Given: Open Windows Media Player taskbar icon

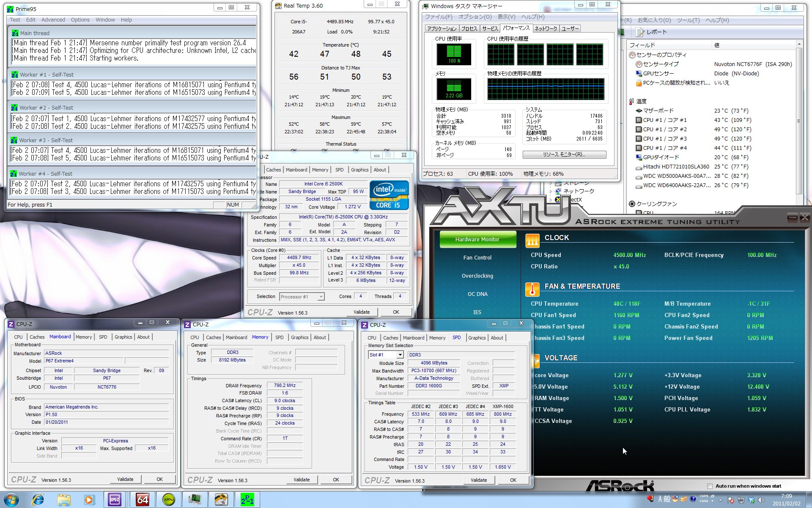Looking at the screenshot, I should coord(89,500).
